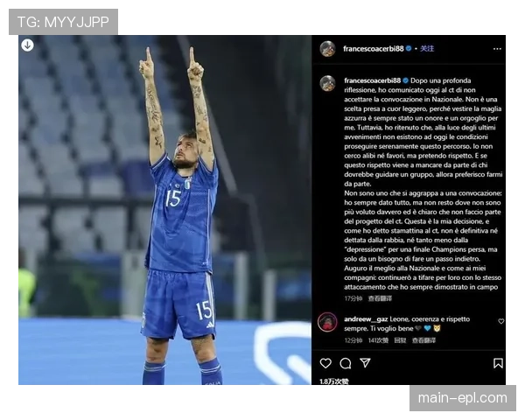Screen dimensions: 525x420
Task: Open andreew__gaz commenter profile picture
Action: [x=327, y=322]
